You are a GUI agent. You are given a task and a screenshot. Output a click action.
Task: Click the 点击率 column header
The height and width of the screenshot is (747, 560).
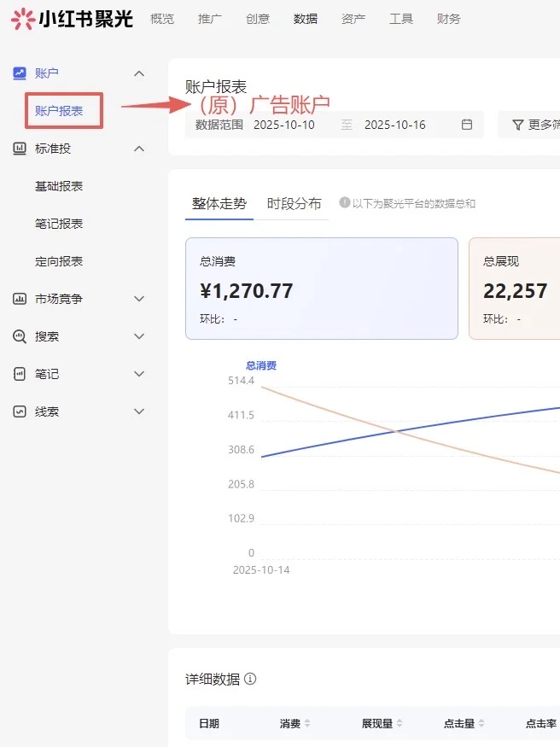[x=541, y=724]
